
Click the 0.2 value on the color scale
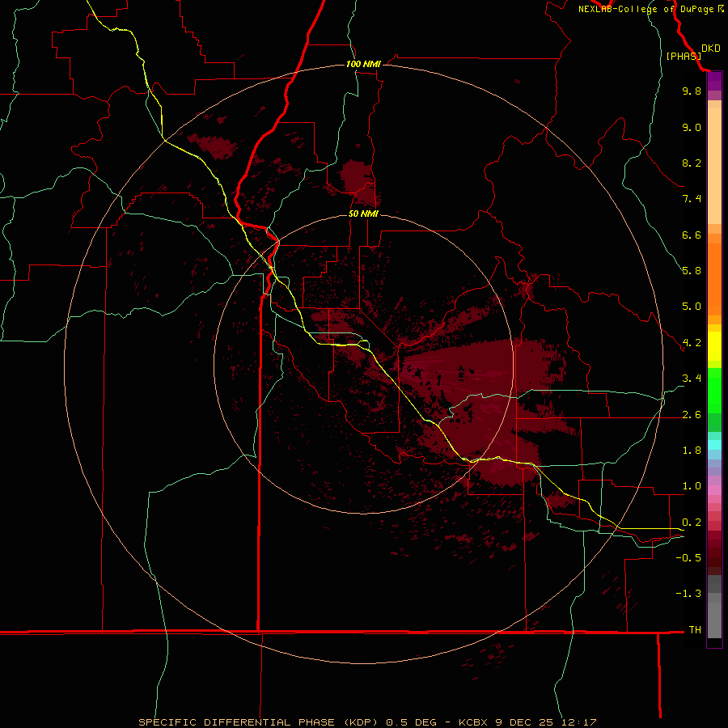click(692, 523)
